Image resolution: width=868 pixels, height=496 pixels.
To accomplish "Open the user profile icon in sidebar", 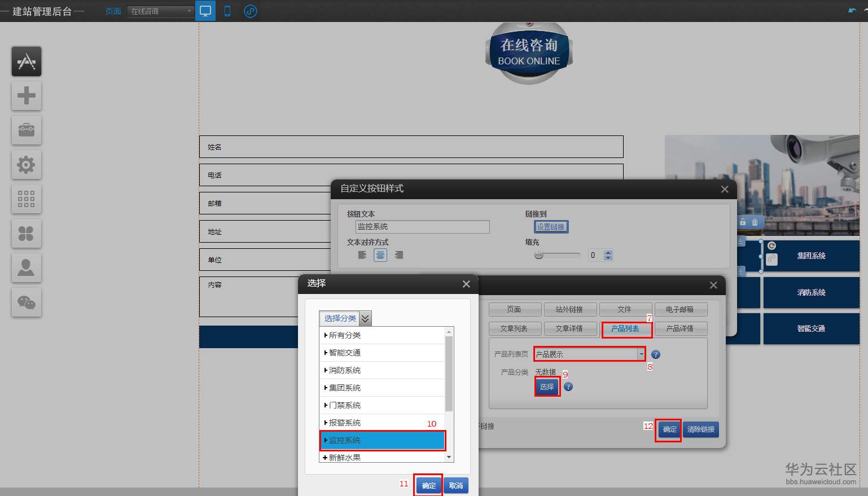I will pos(27,267).
